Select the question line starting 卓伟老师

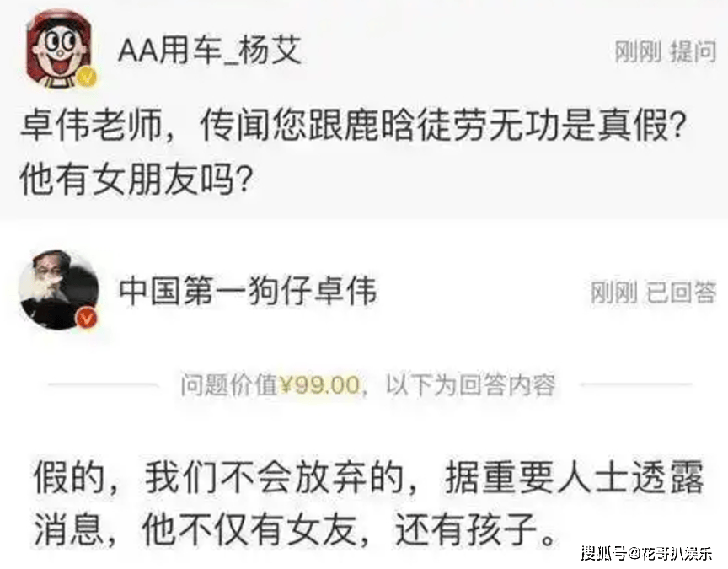(x=353, y=125)
